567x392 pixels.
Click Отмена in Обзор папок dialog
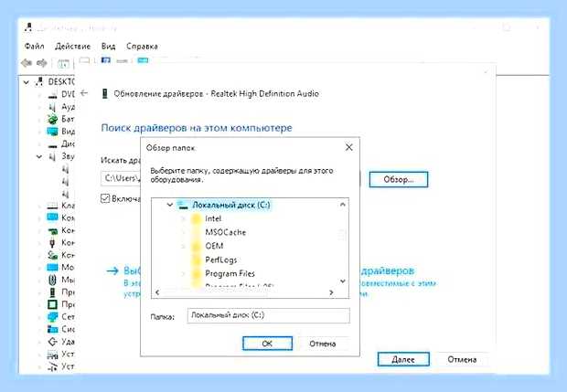click(x=323, y=344)
